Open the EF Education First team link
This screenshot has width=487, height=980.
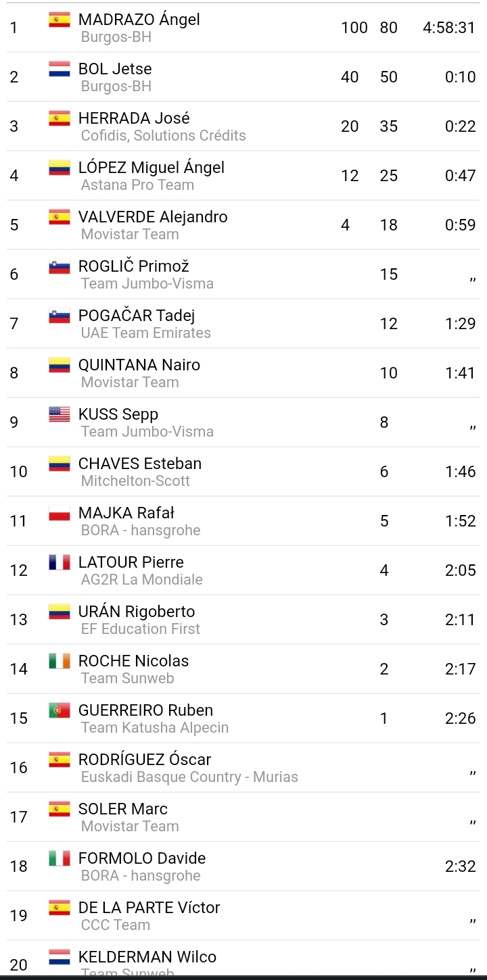pos(141,629)
